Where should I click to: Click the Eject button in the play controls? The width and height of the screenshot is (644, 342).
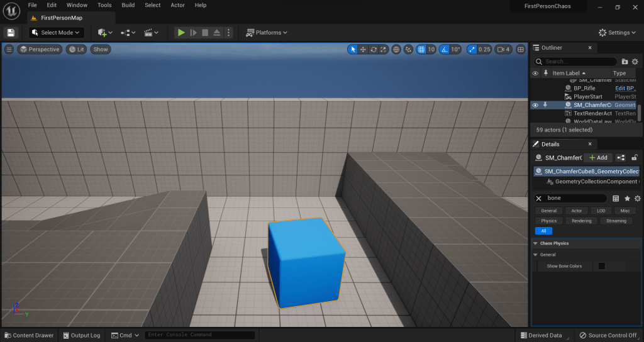[216, 33]
